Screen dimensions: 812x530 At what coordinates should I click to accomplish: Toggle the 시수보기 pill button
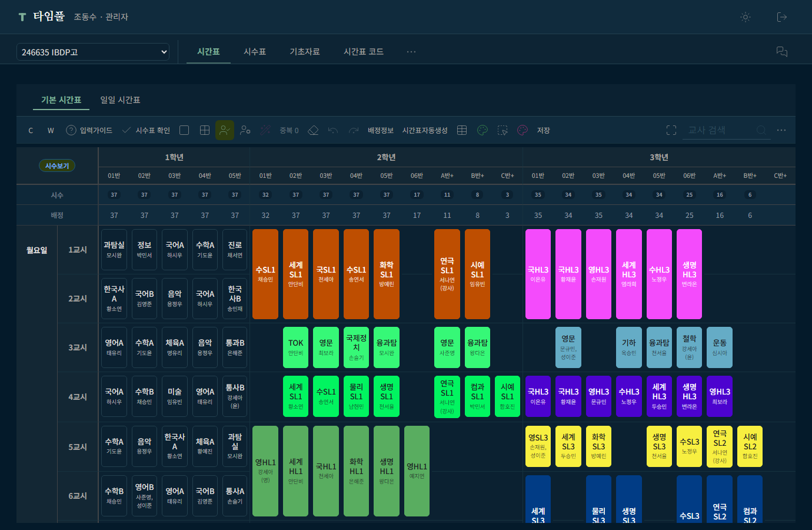point(57,166)
